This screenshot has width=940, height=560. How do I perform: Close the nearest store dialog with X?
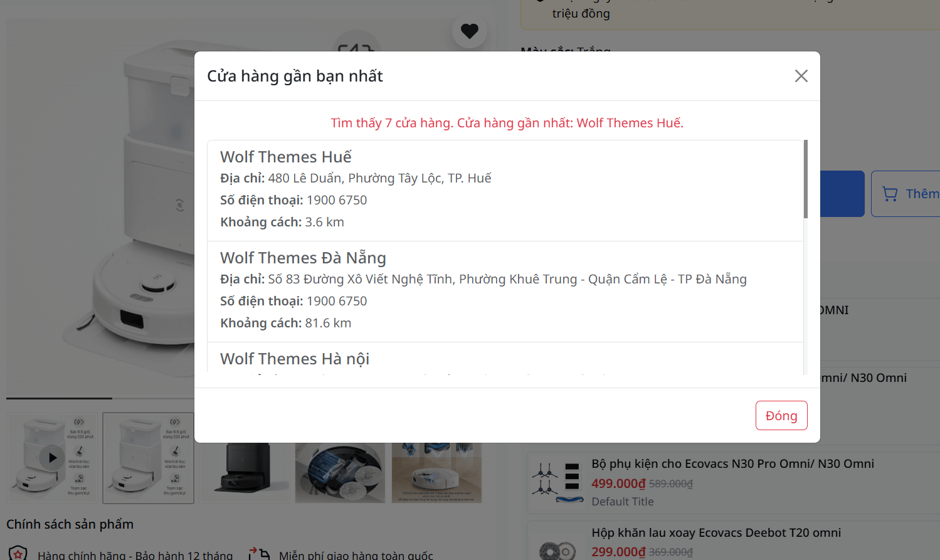[x=801, y=76]
